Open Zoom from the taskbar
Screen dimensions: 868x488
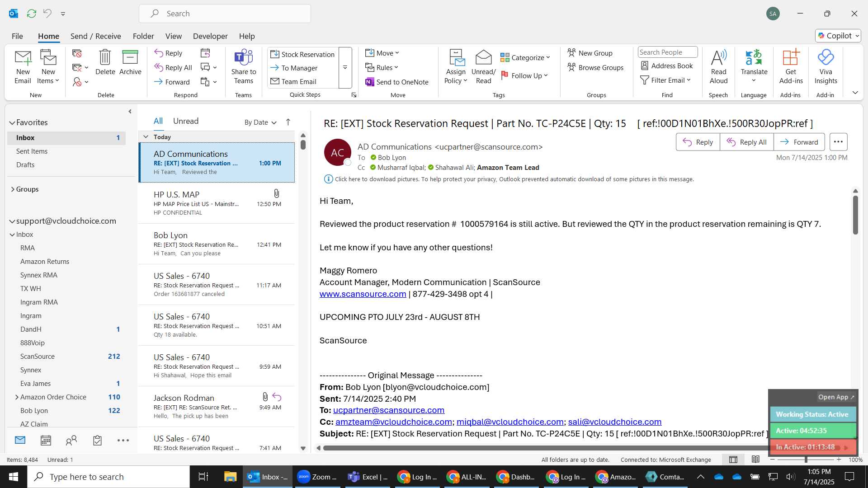(x=316, y=477)
